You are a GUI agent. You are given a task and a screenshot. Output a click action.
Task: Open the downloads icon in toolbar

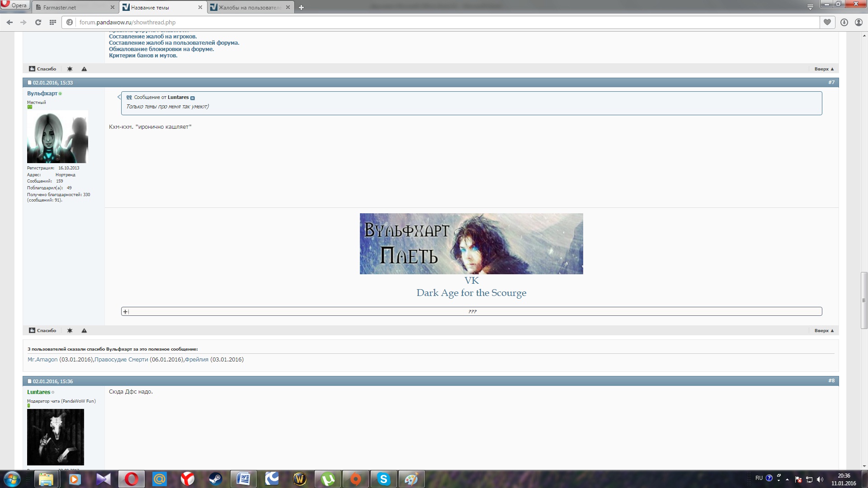click(844, 22)
